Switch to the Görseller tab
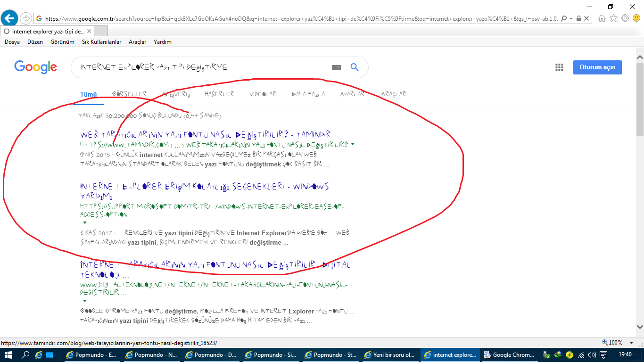The height and width of the screenshot is (362, 644). (x=130, y=94)
